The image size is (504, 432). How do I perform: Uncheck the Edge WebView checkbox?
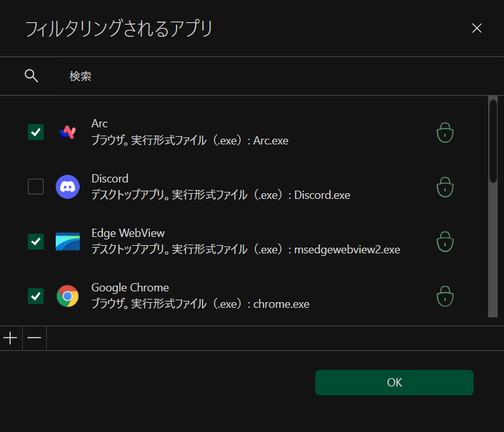pyautogui.click(x=36, y=241)
